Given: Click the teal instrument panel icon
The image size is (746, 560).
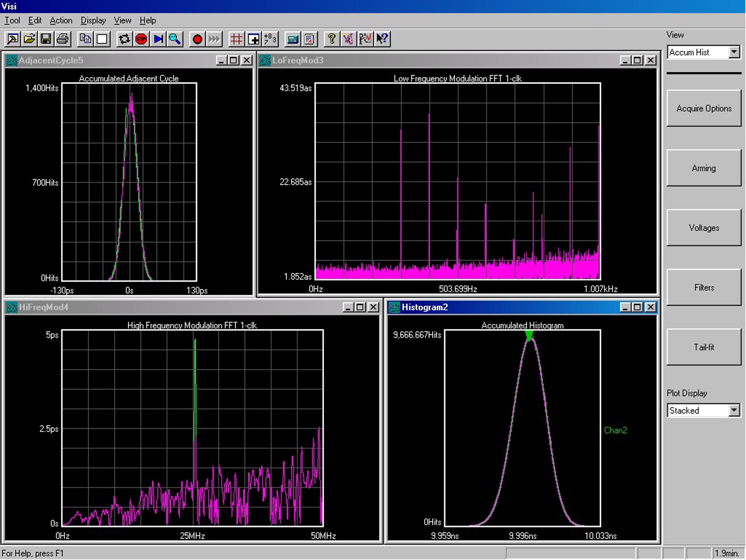Looking at the screenshot, I should [x=292, y=39].
